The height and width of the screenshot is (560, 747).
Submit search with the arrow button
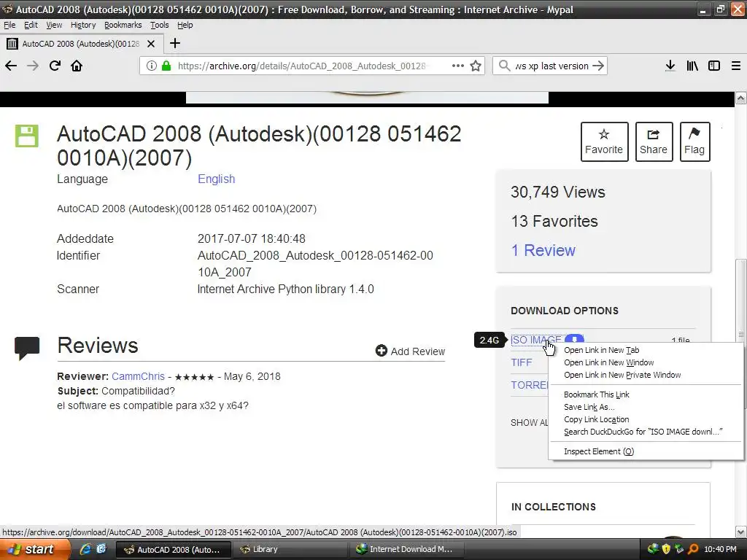tap(598, 66)
